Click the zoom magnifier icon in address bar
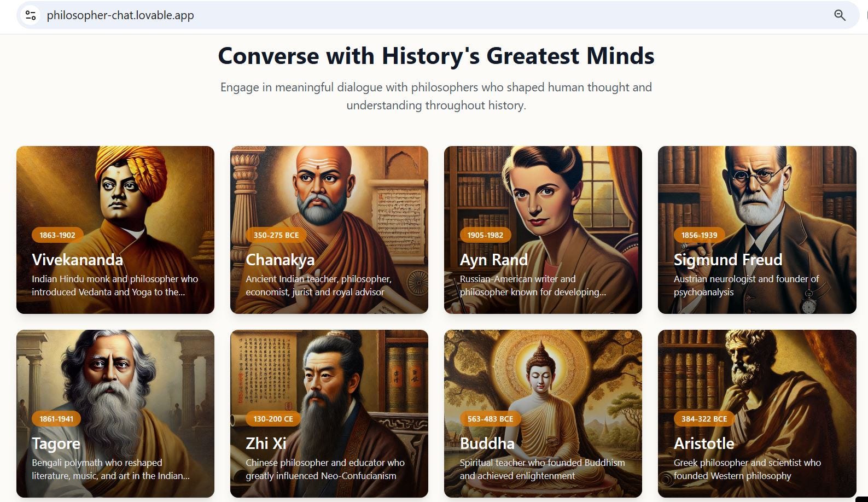The width and height of the screenshot is (868, 502). click(840, 15)
